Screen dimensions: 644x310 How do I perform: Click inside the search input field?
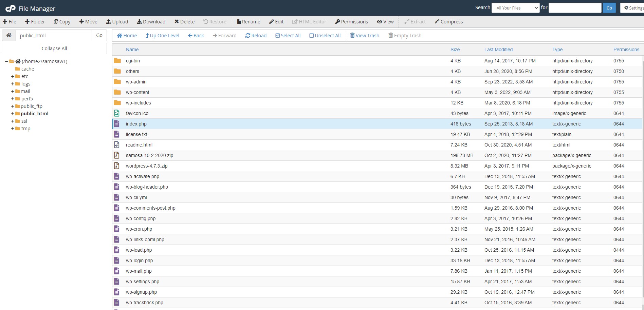[x=575, y=7]
